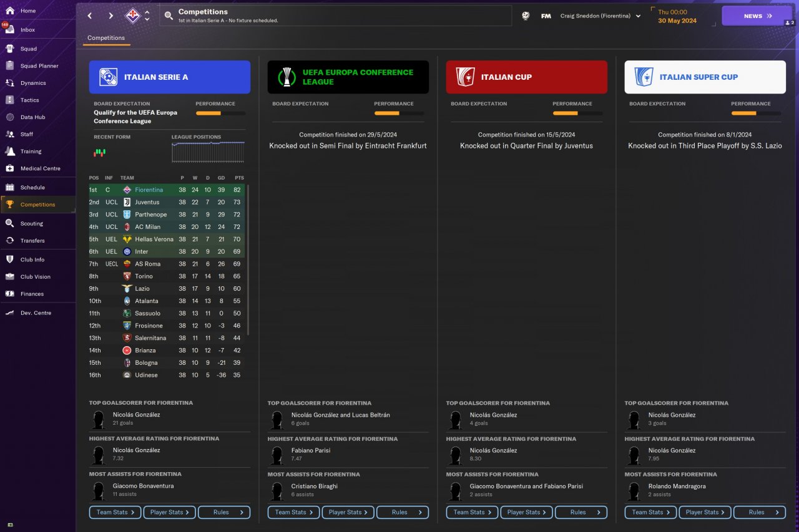This screenshot has height=532, width=799.
Task: Click the Juventus badge in league table
Action: click(x=127, y=202)
